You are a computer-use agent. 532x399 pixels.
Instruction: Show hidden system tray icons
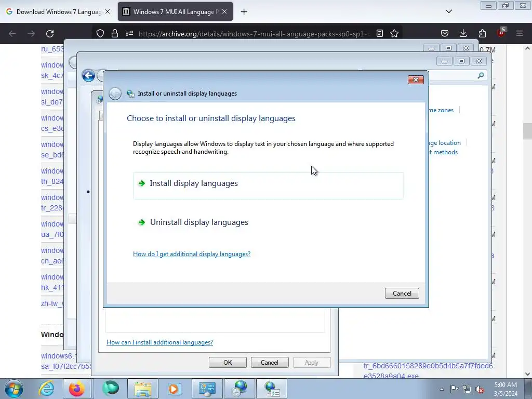click(x=442, y=389)
